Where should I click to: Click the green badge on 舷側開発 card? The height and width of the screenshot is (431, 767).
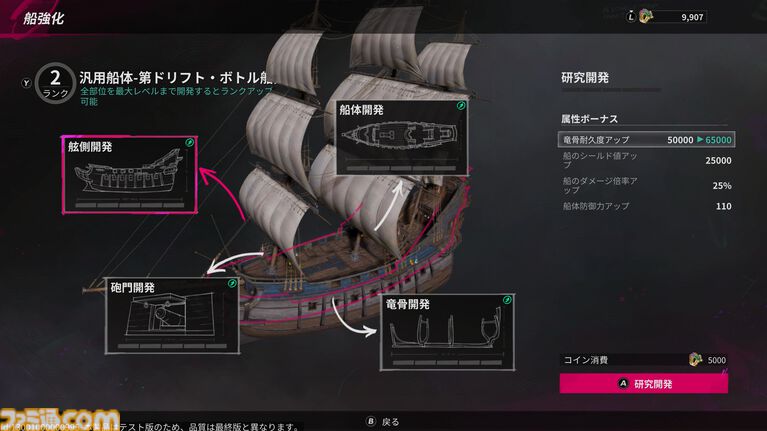coord(190,143)
